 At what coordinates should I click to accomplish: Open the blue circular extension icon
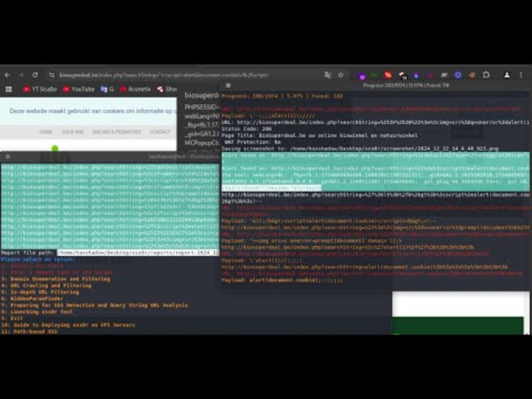point(458,75)
